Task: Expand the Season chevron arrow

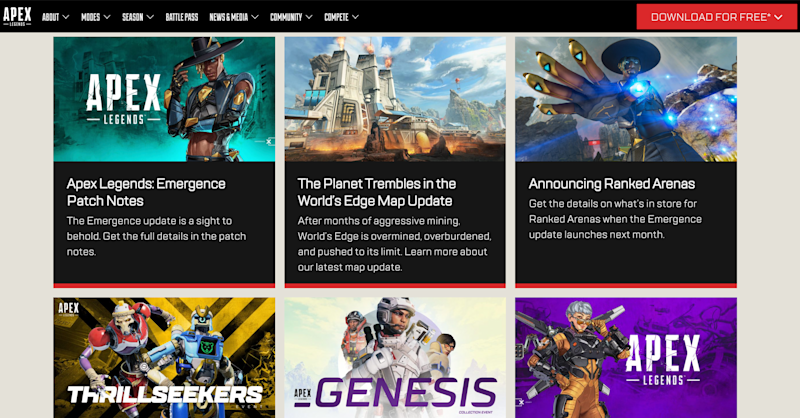Action: pyautogui.click(x=150, y=17)
